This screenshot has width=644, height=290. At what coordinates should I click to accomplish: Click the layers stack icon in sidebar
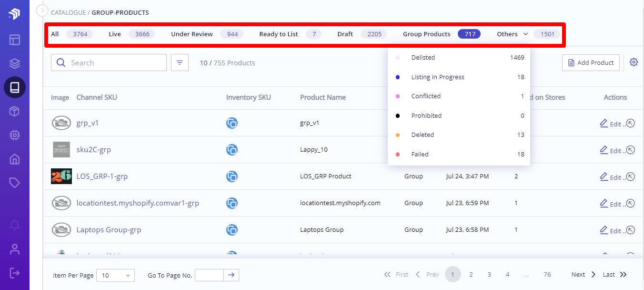coord(15,63)
